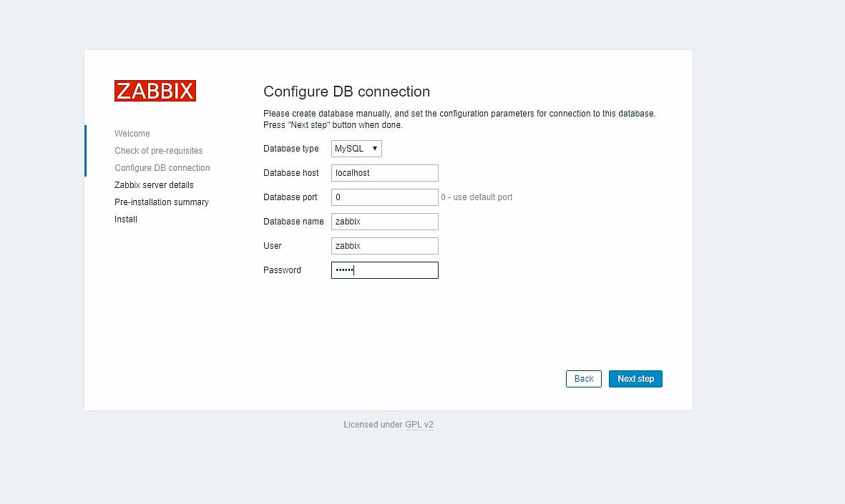The width and height of the screenshot is (845, 504).
Task: Select the Install step in sidebar
Action: tap(126, 219)
